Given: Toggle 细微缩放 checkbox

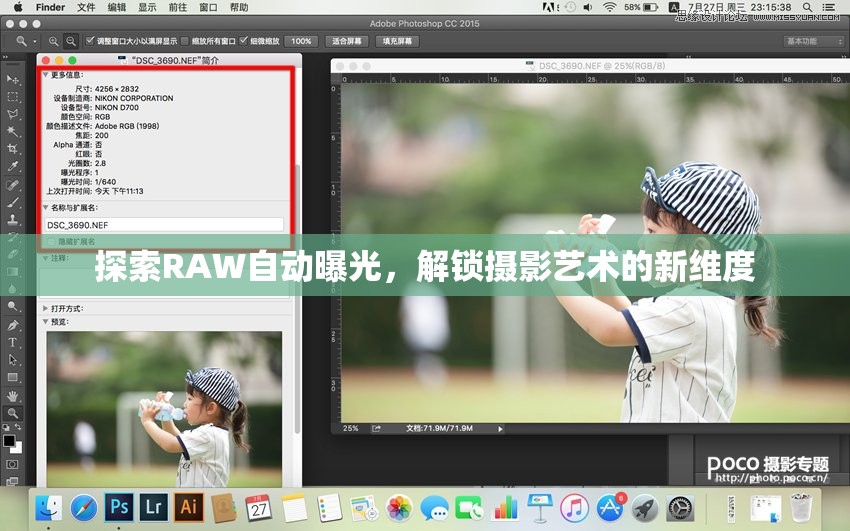Looking at the screenshot, I should 243,41.
